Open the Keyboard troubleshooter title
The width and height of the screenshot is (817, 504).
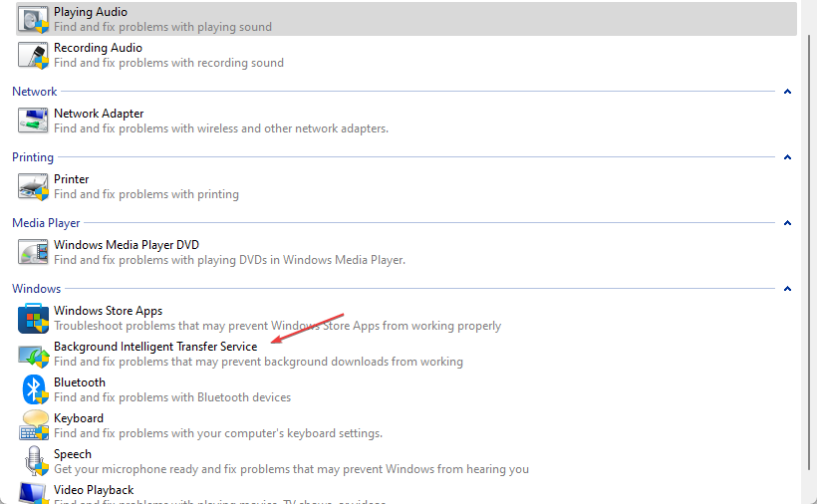(79, 418)
